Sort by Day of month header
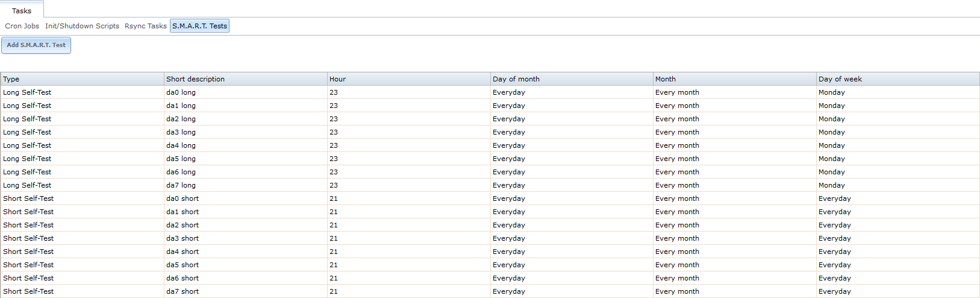Screen dimensions: 980x298 coord(572,79)
